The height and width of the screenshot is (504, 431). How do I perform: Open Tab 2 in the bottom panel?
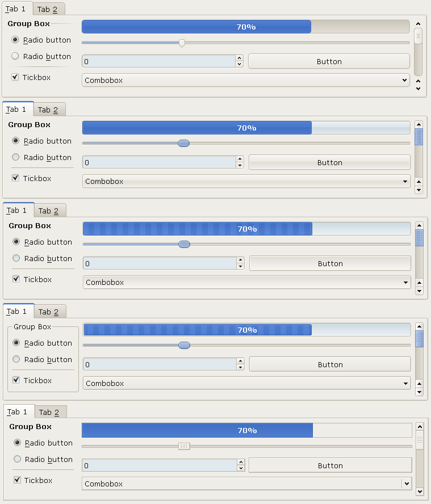click(x=51, y=412)
